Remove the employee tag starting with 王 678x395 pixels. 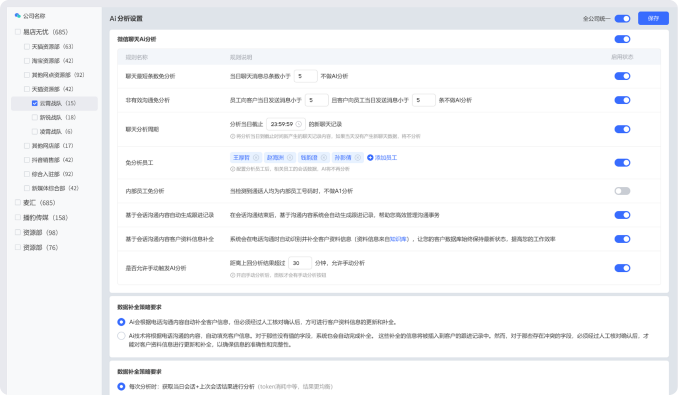point(256,158)
